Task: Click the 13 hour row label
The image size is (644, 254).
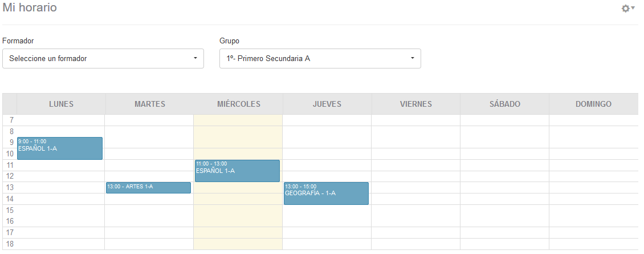Action: coord(10,188)
